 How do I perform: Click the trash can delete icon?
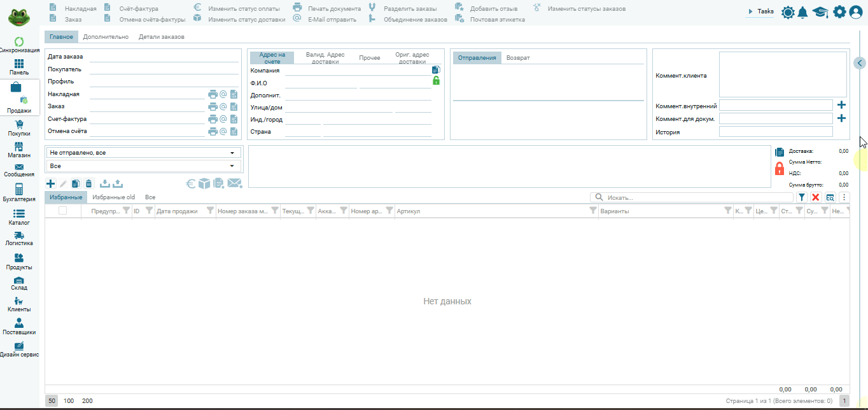[x=89, y=183]
